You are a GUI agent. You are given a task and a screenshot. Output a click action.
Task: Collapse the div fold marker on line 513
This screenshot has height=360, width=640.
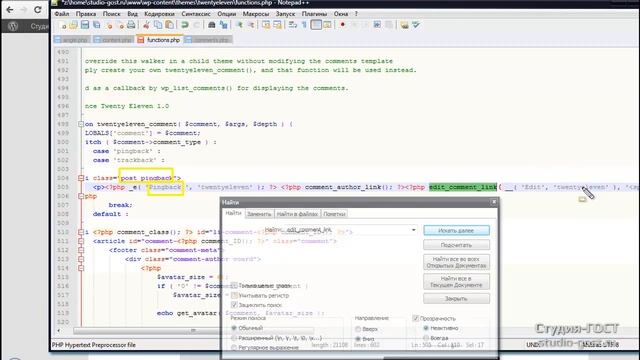[x=81, y=259]
